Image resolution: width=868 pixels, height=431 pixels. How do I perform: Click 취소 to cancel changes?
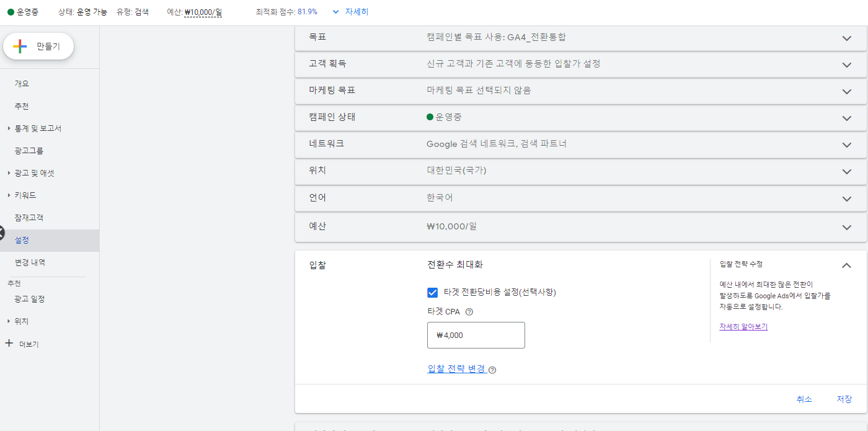(x=804, y=399)
